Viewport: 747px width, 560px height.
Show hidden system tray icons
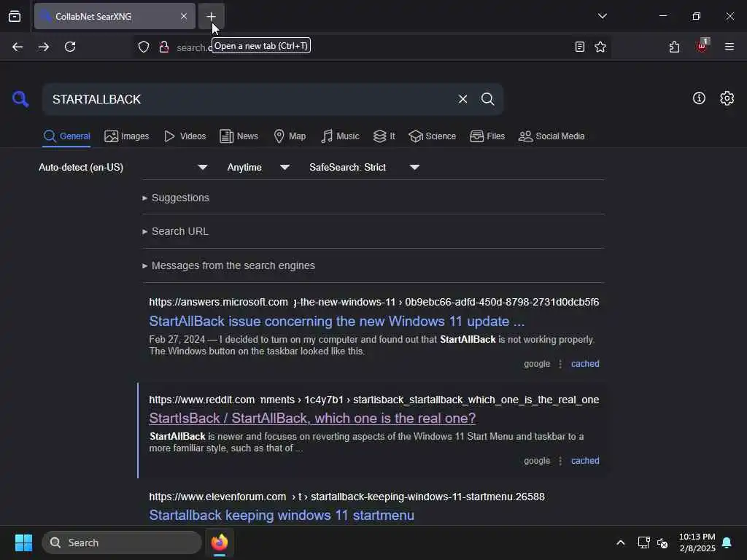point(620,542)
